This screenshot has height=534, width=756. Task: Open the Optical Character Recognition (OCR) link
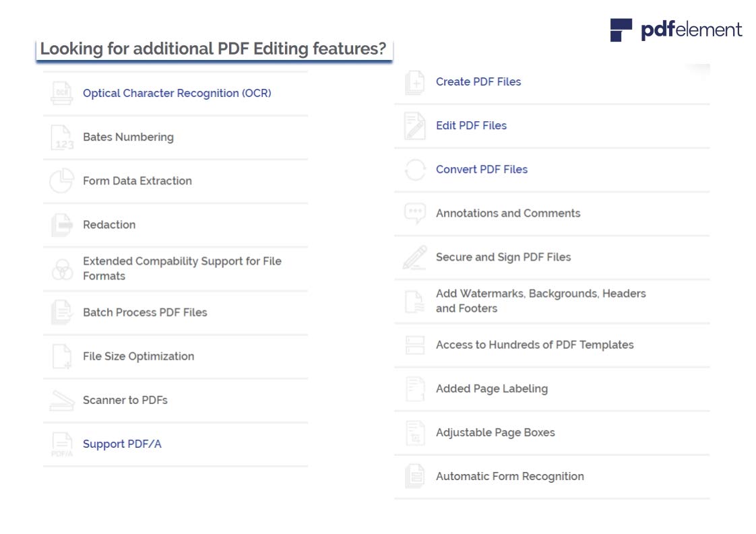(177, 94)
